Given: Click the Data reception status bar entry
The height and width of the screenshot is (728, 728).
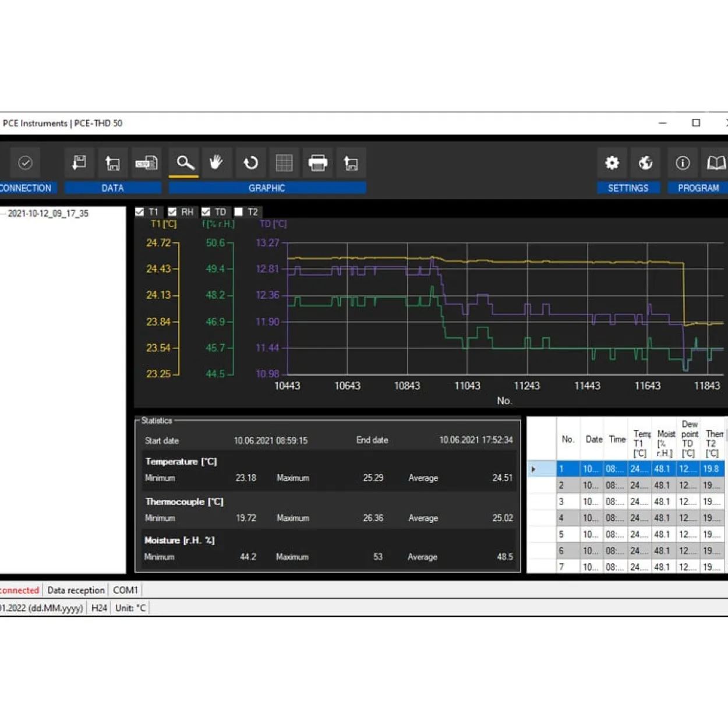Looking at the screenshot, I should (x=76, y=590).
